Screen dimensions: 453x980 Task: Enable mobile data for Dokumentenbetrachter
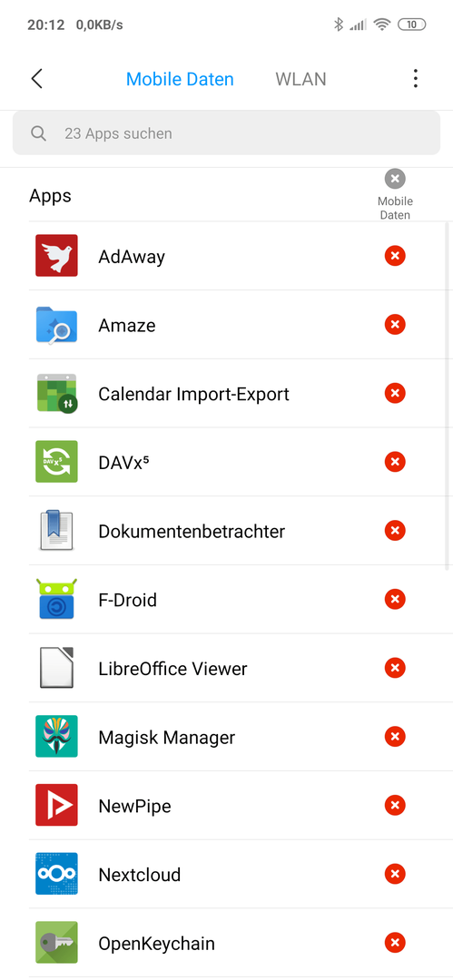tap(395, 531)
